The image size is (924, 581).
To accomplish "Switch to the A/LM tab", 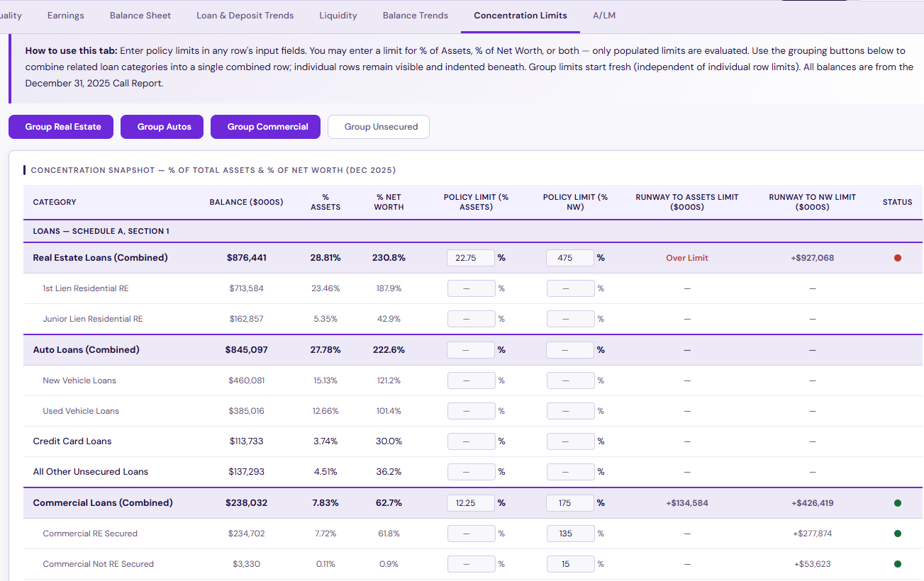I will click(x=603, y=16).
